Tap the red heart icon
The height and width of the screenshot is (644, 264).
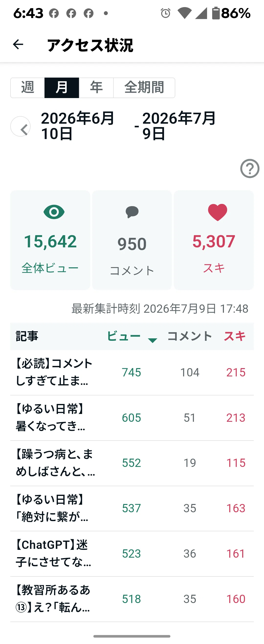(217, 212)
